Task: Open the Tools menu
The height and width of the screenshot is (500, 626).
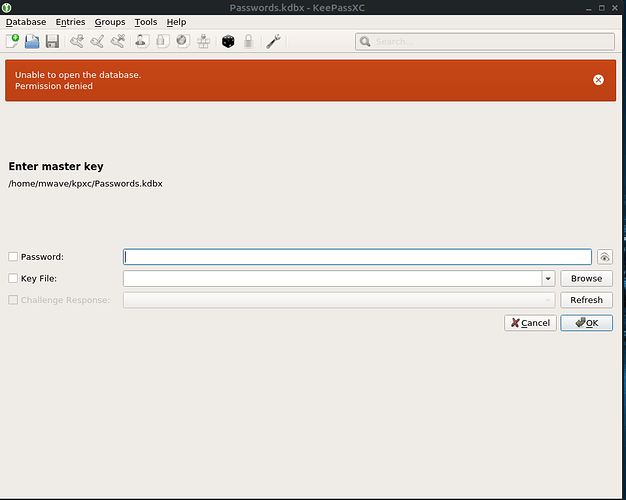Action: (146, 21)
